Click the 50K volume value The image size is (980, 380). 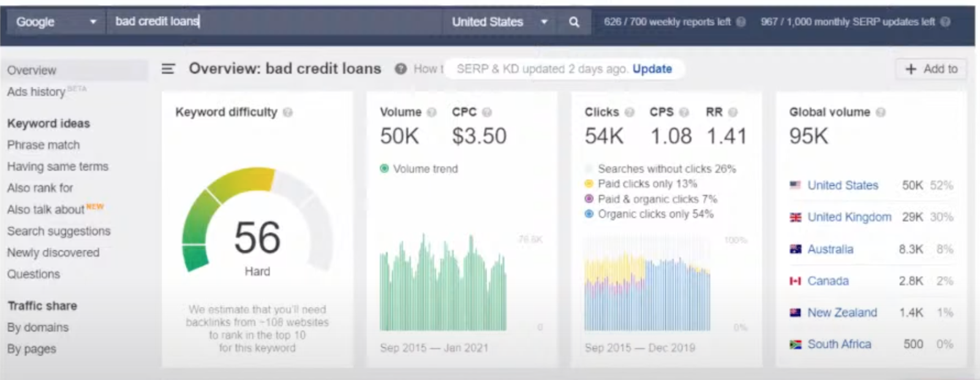tap(399, 136)
